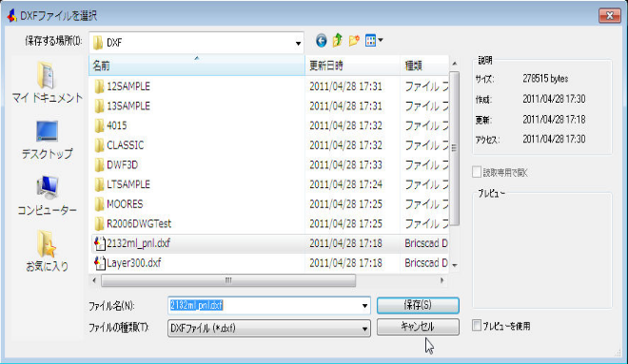This screenshot has height=364, width=628.
Task: Expand the ファイル名 dropdown arrow
Action: (x=364, y=306)
